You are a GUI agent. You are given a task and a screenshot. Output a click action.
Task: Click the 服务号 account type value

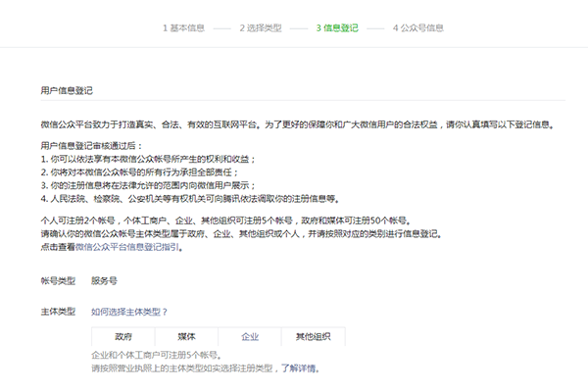pos(104,281)
